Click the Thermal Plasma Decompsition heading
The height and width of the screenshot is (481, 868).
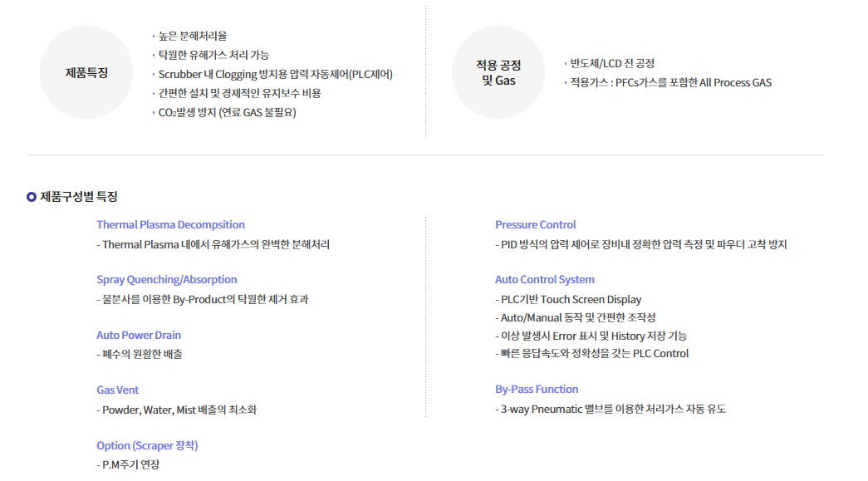(x=170, y=224)
